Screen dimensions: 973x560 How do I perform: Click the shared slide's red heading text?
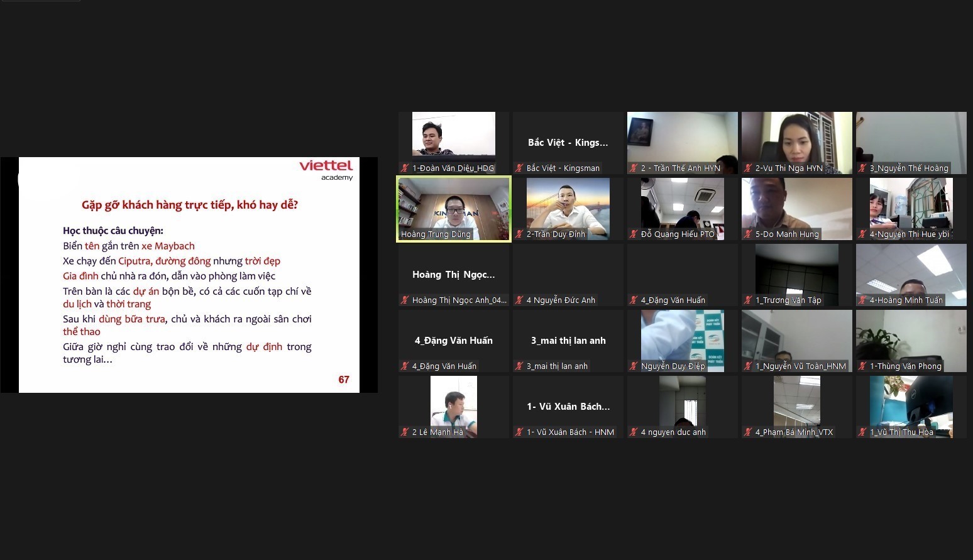[189, 205]
